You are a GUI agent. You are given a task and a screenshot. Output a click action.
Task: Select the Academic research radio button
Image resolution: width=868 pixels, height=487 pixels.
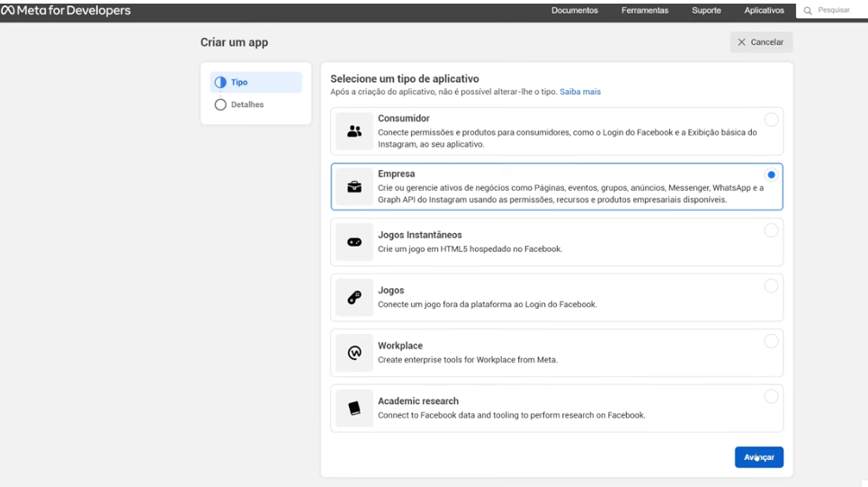click(771, 396)
